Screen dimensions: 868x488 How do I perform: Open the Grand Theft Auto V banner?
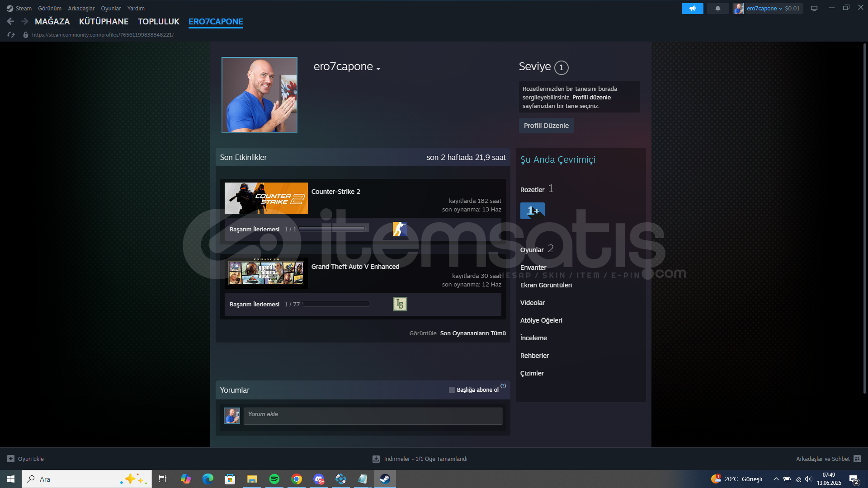(x=266, y=273)
